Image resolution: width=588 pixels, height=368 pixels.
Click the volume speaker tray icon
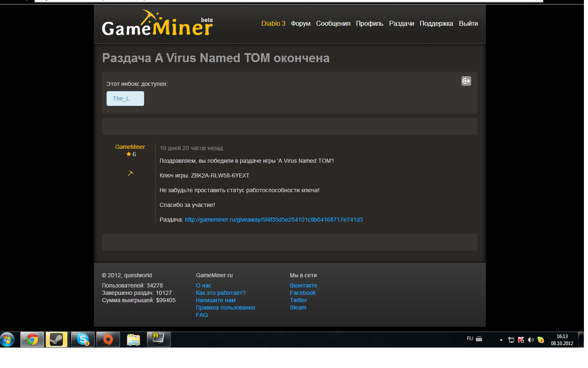pyautogui.click(x=531, y=340)
